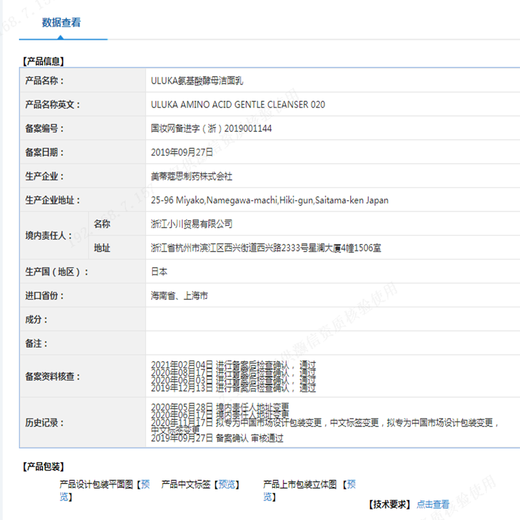Select the 成分 row label
Image resolution: width=520 pixels, height=520 pixels.
[x=36, y=320]
